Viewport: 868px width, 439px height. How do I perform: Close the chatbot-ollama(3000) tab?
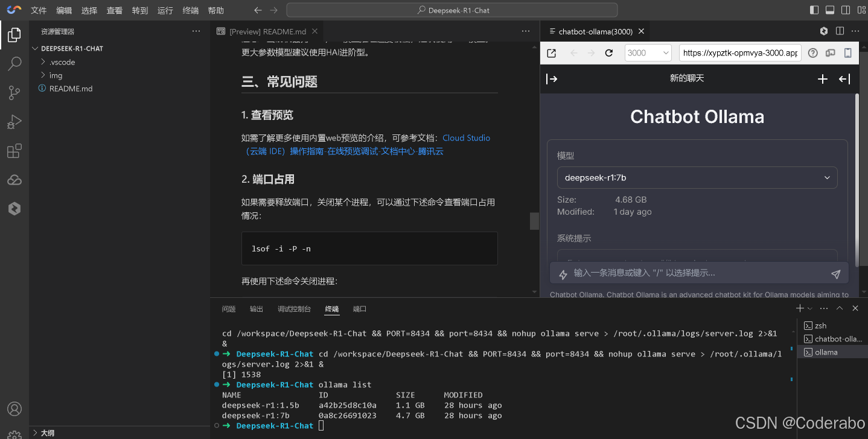tap(641, 31)
